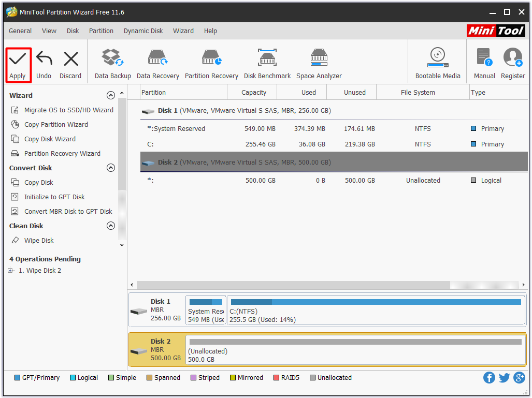This screenshot has width=532, height=398.
Task: Click the Register account icon
Action: pyautogui.click(x=513, y=64)
